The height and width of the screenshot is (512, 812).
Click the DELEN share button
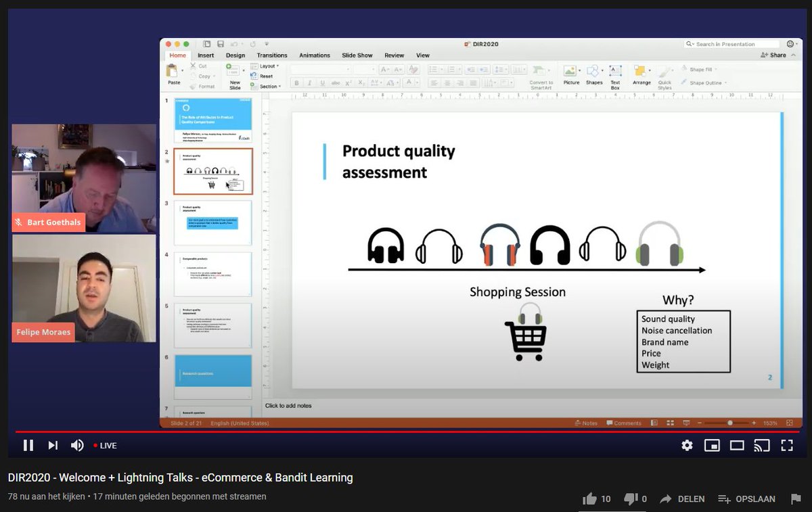pos(682,499)
